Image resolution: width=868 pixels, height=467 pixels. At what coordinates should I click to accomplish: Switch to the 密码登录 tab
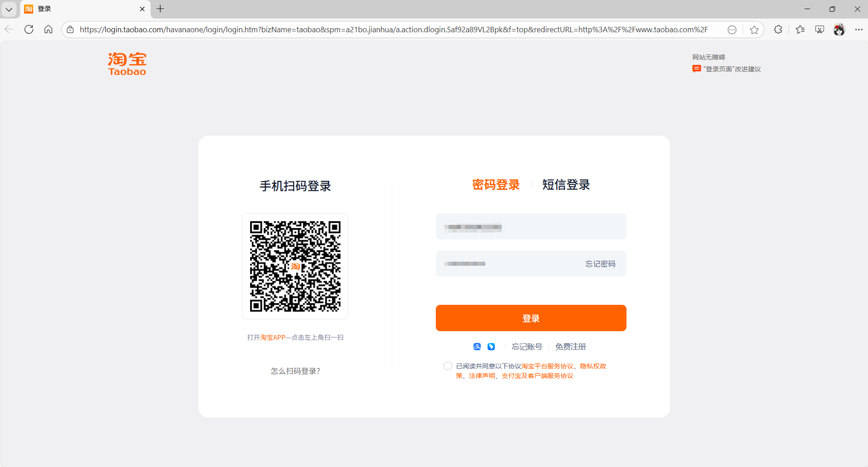click(x=496, y=184)
